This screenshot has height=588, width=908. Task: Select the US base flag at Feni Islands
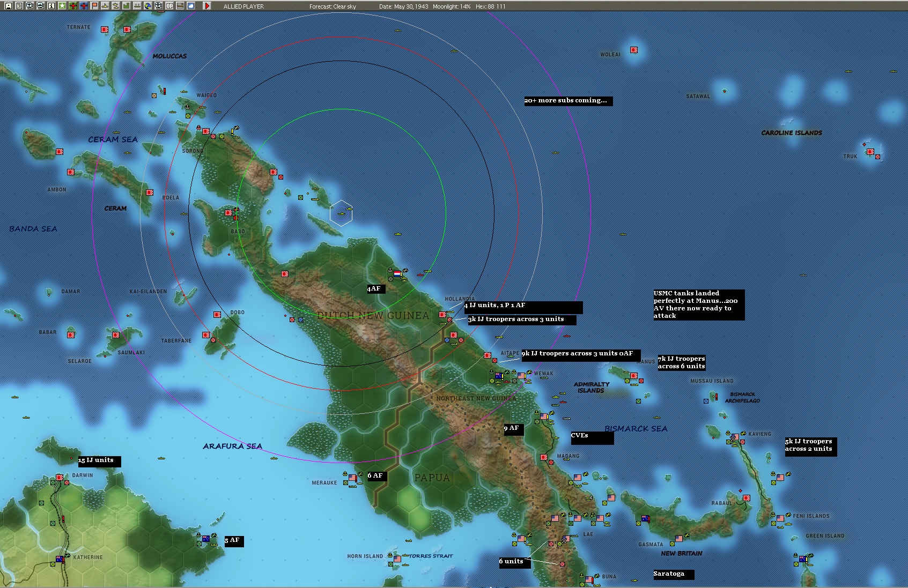coord(780,518)
